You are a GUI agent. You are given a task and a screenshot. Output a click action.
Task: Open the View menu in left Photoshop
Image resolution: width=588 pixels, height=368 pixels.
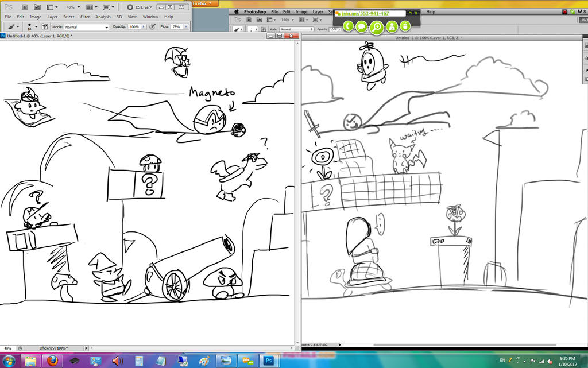(132, 17)
